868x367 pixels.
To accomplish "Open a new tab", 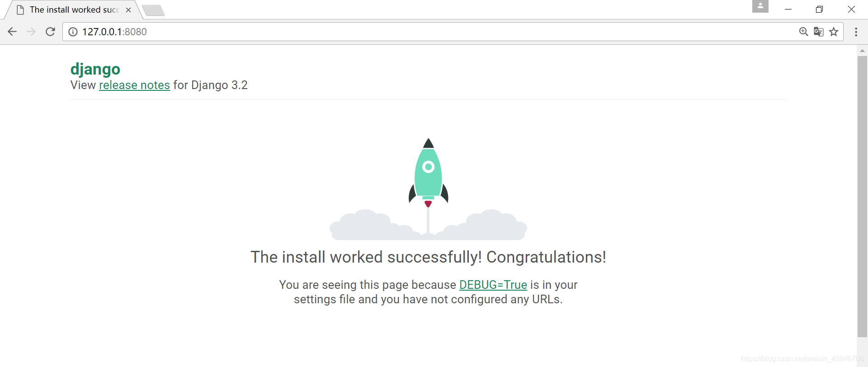I will tap(153, 10).
